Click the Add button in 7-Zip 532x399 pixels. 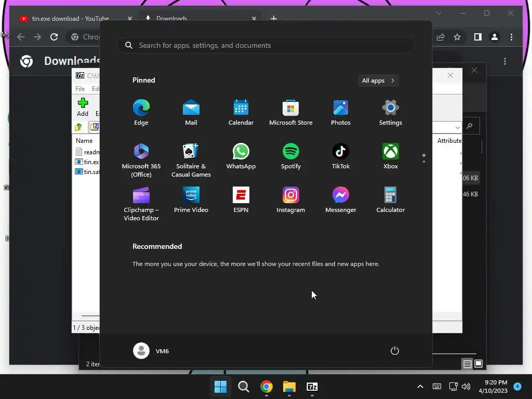click(83, 107)
